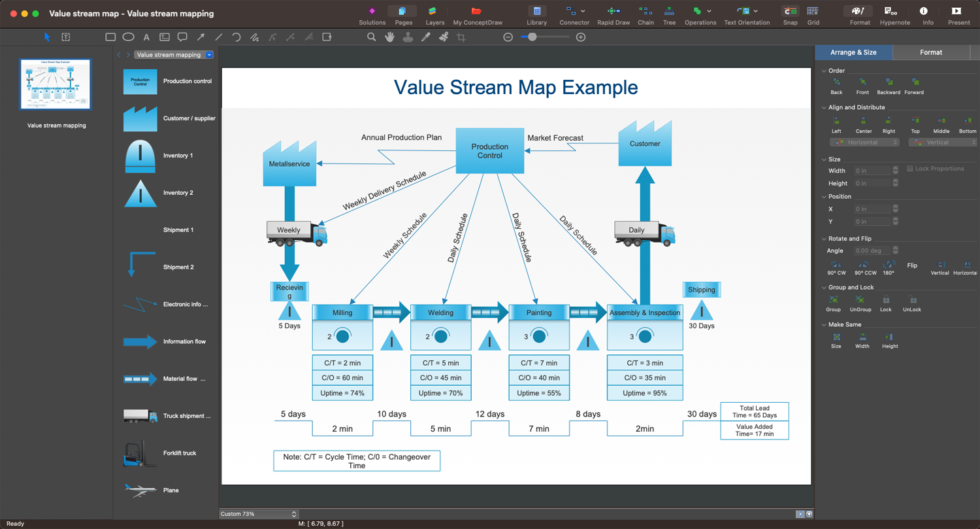Open the Solutions panel

372,16
